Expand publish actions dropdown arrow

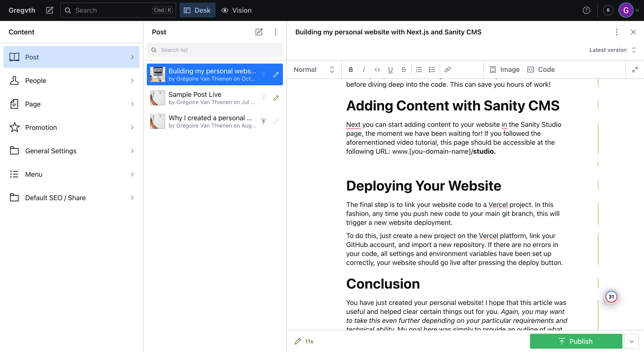click(631, 341)
